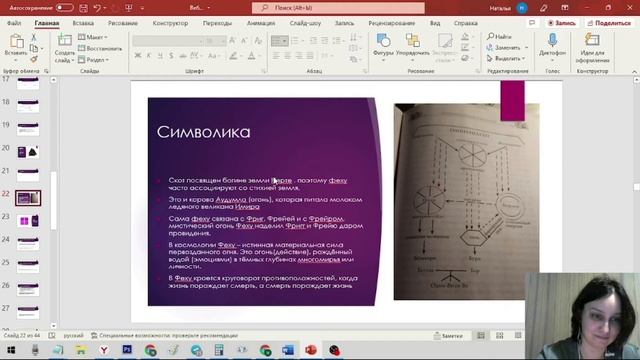The width and height of the screenshot is (640, 360).
Task: Click the Поделиться button
Action: tap(609, 23)
